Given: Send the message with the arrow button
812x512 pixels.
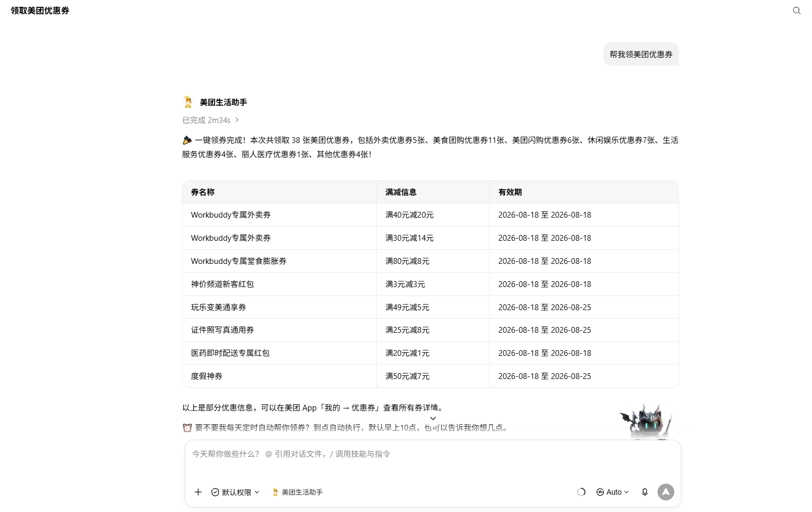Looking at the screenshot, I should click(x=666, y=492).
